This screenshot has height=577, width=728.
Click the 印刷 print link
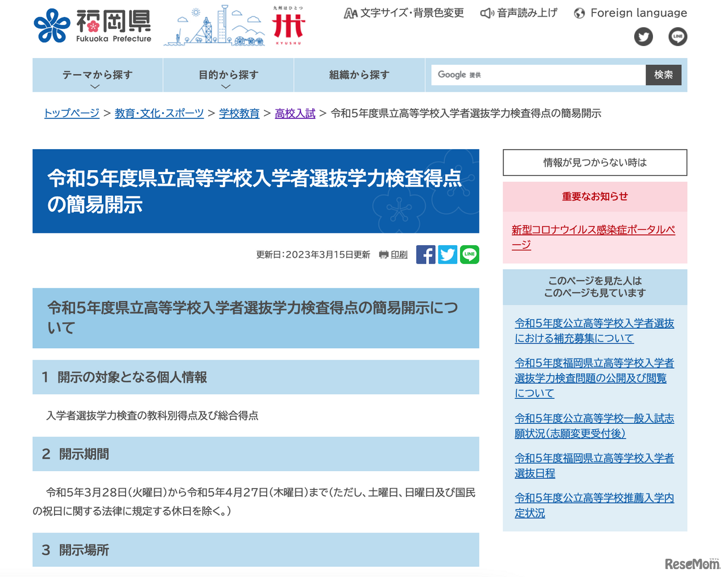[x=399, y=255]
